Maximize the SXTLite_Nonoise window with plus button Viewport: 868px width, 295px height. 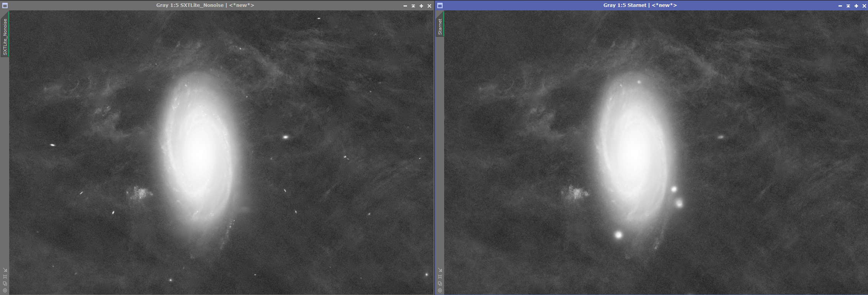point(421,6)
